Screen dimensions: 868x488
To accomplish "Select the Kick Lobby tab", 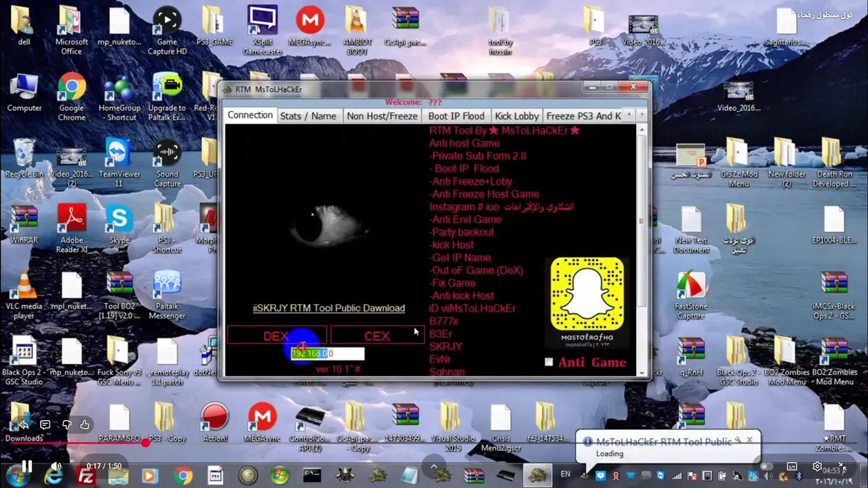I will click(516, 116).
